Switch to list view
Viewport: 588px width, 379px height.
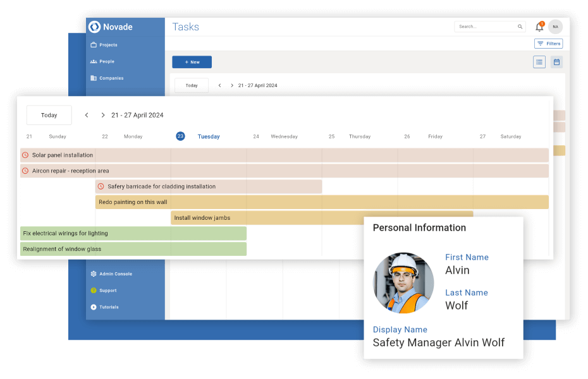click(x=539, y=62)
